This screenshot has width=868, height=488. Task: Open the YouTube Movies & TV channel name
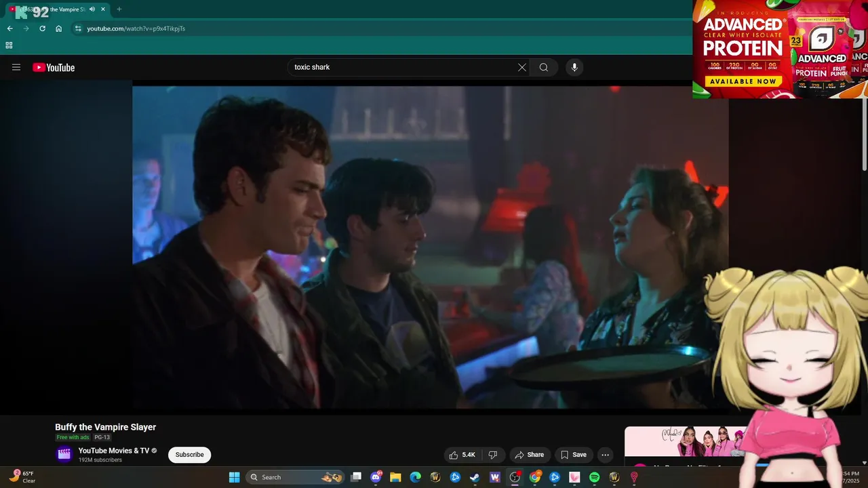(x=114, y=451)
